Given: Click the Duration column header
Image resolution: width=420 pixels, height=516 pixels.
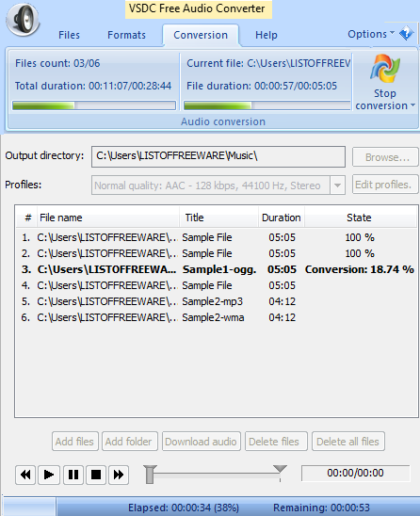Looking at the screenshot, I should (282, 218).
